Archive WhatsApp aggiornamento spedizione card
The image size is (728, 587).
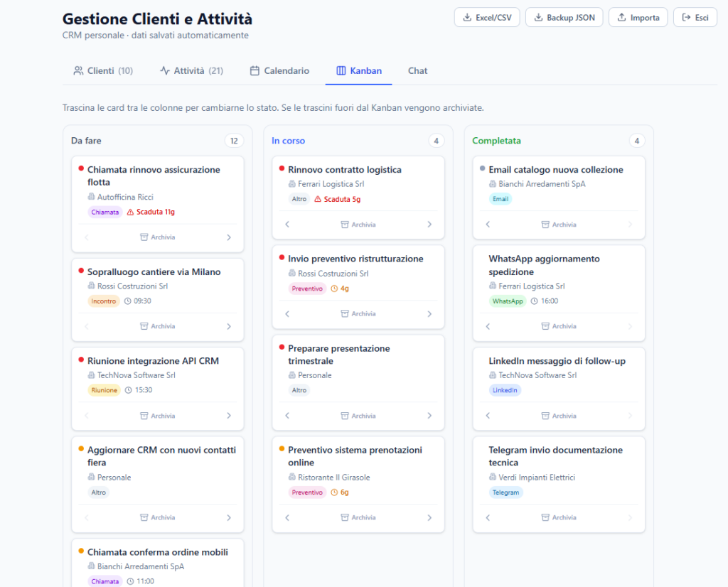(559, 326)
